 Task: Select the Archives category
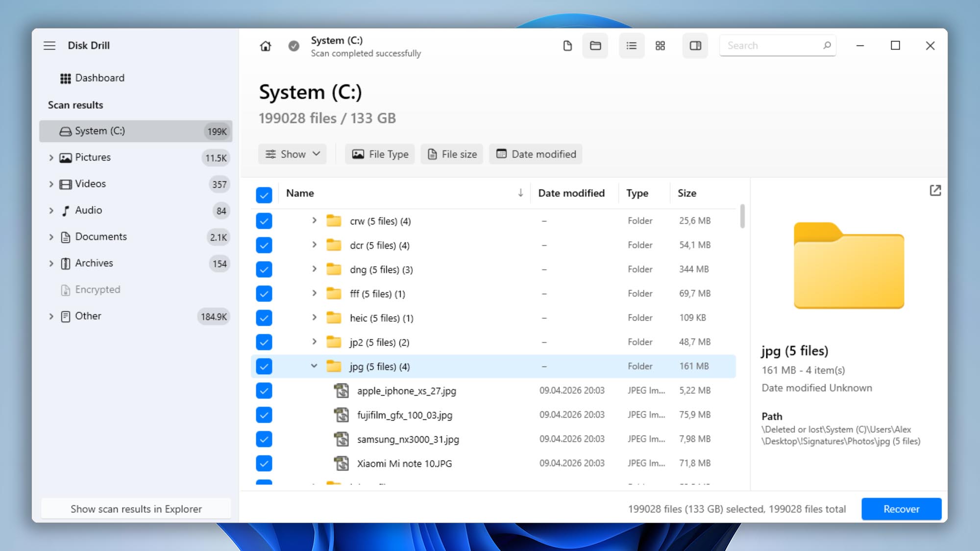(x=136, y=264)
